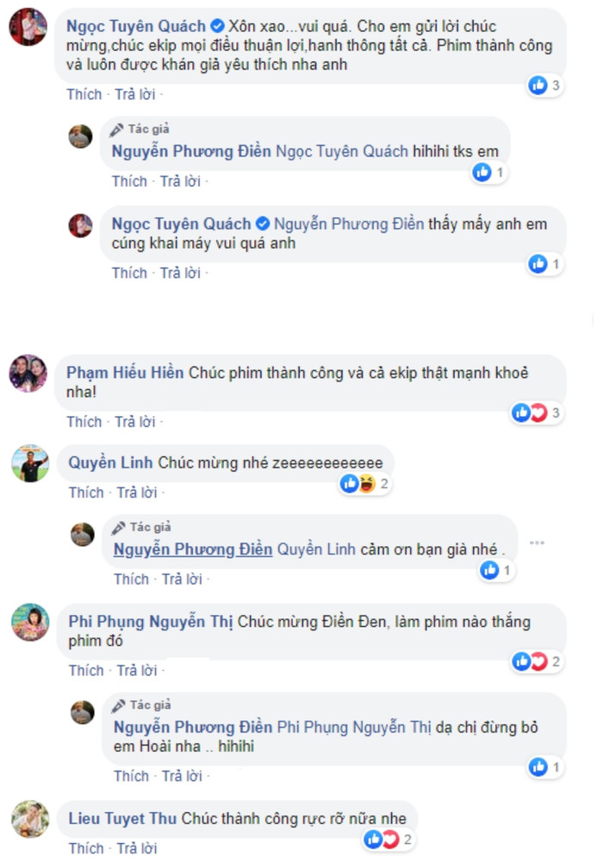Click like reaction icon on Ngọc Tuyên Quách's first comment

538,85
